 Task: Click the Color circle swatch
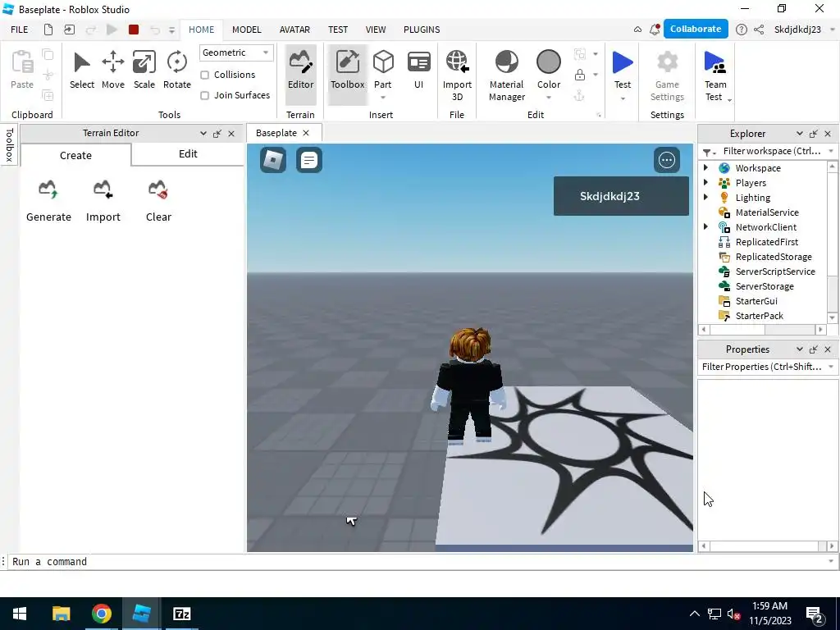(549, 62)
